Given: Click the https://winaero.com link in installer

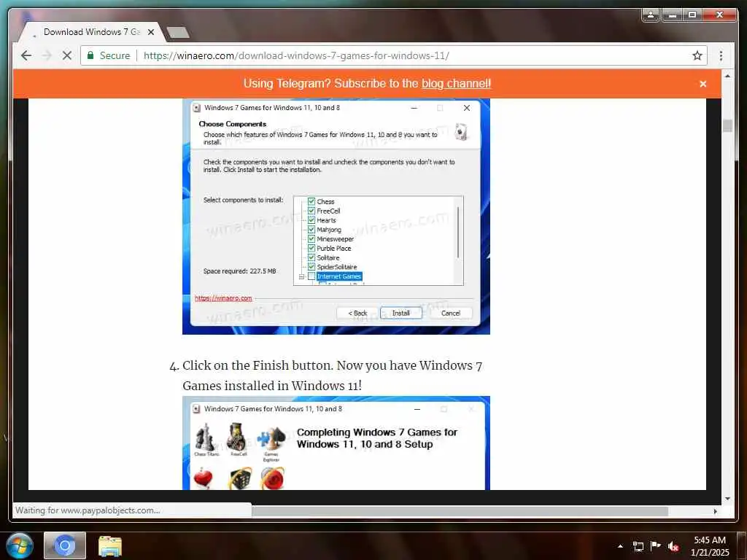Looking at the screenshot, I should pos(223,298).
